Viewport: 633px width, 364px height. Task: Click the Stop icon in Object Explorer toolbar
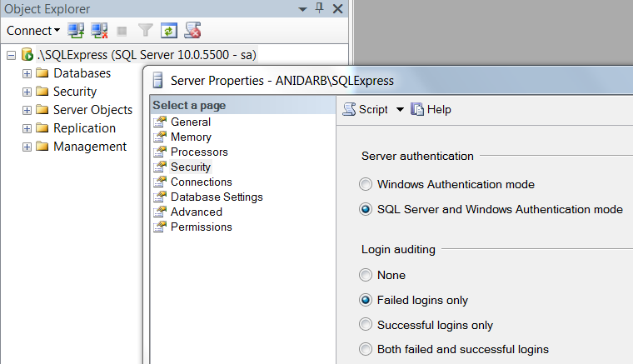(x=122, y=31)
